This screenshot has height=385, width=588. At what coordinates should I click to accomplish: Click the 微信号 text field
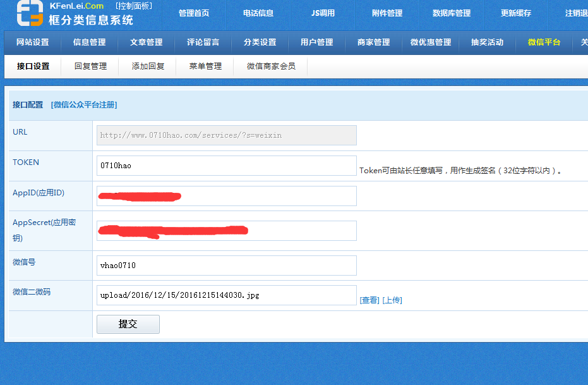[x=226, y=266]
